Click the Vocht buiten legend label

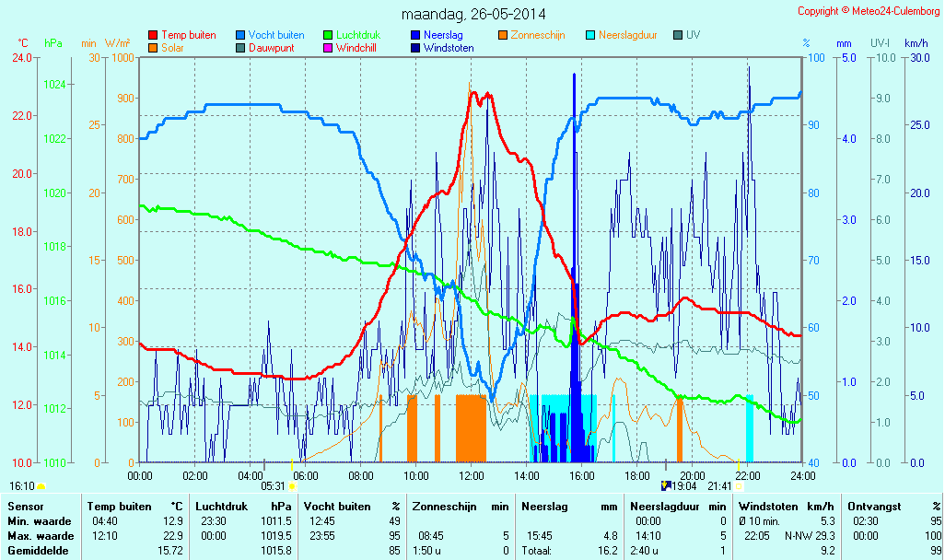coord(276,35)
